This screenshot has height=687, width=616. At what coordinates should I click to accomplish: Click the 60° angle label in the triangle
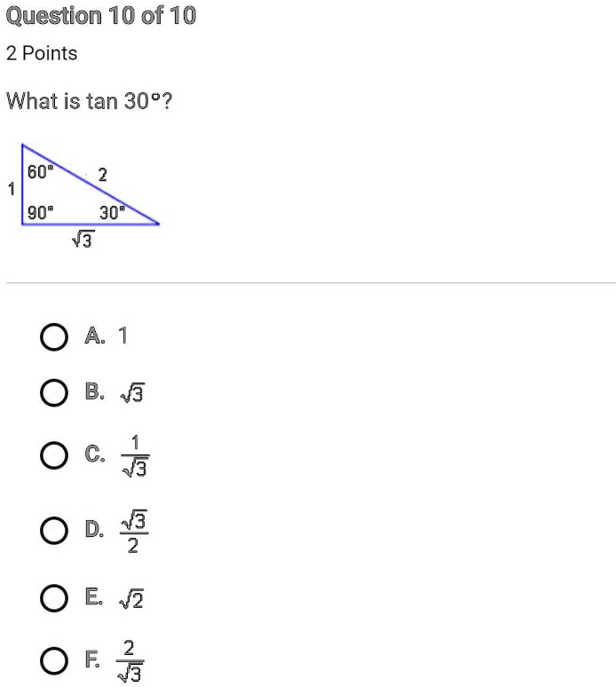click(x=40, y=172)
